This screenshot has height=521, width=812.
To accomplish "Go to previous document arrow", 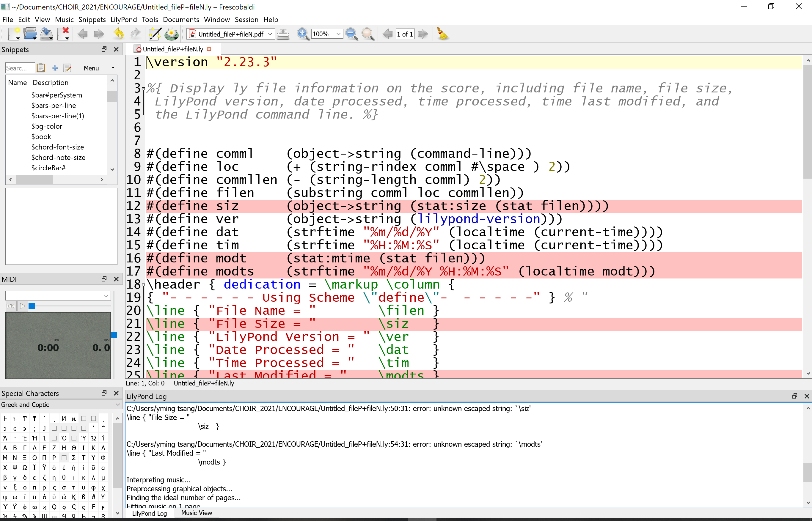I will point(83,34).
